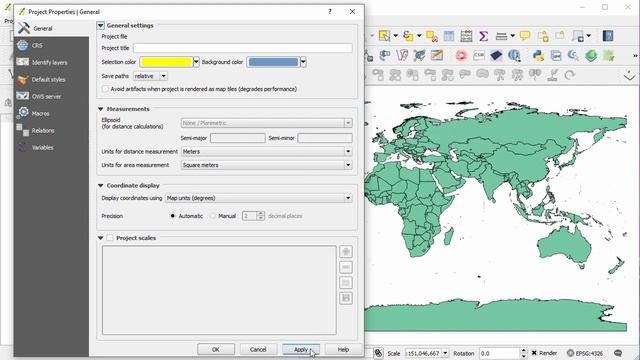Click the CSV delimited text layer icon
This screenshot has width=640, height=360.
pyautogui.click(x=479, y=55)
